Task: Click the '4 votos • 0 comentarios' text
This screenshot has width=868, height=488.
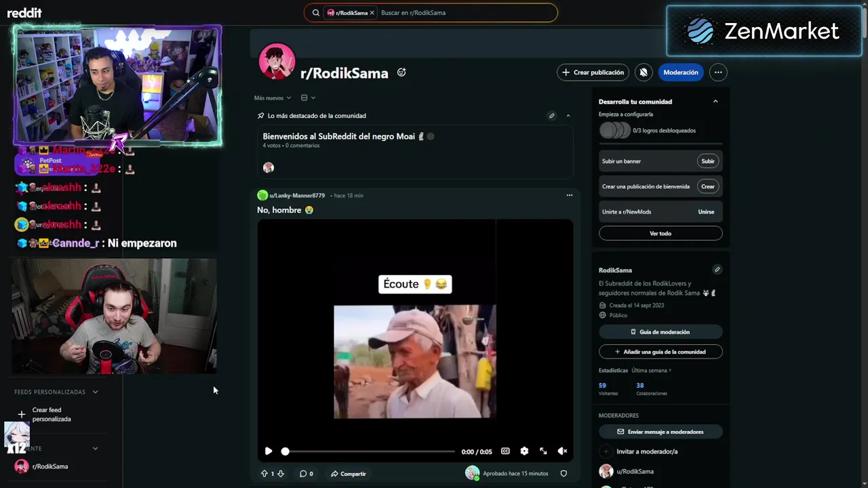Action: [x=291, y=146]
